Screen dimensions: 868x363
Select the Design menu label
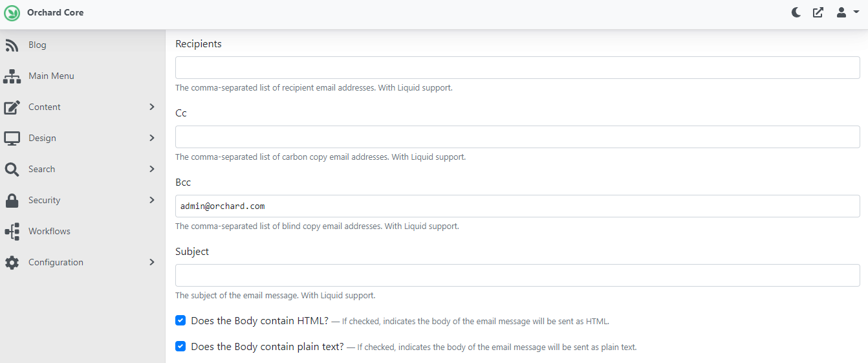point(42,138)
